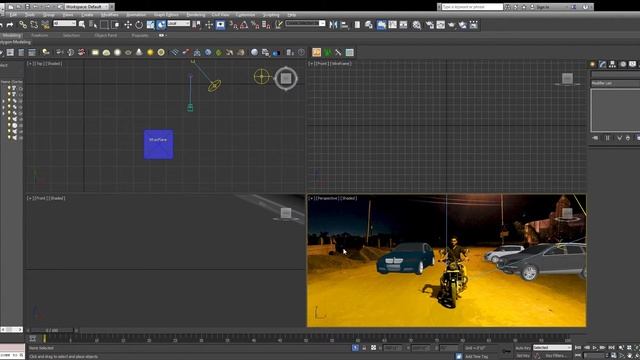Open the Modifier List dropdown
This screenshot has width=640, height=360.
pos(615,83)
